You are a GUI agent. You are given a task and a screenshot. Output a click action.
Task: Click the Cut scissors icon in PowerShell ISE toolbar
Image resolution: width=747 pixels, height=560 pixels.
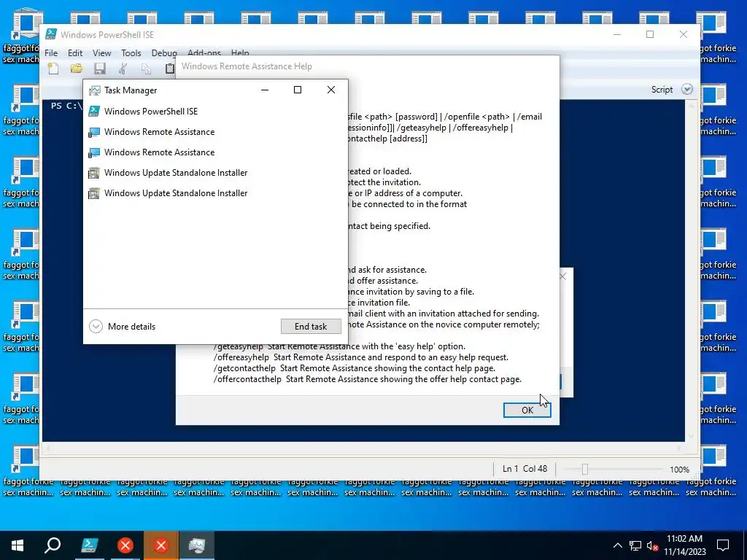pyautogui.click(x=123, y=69)
